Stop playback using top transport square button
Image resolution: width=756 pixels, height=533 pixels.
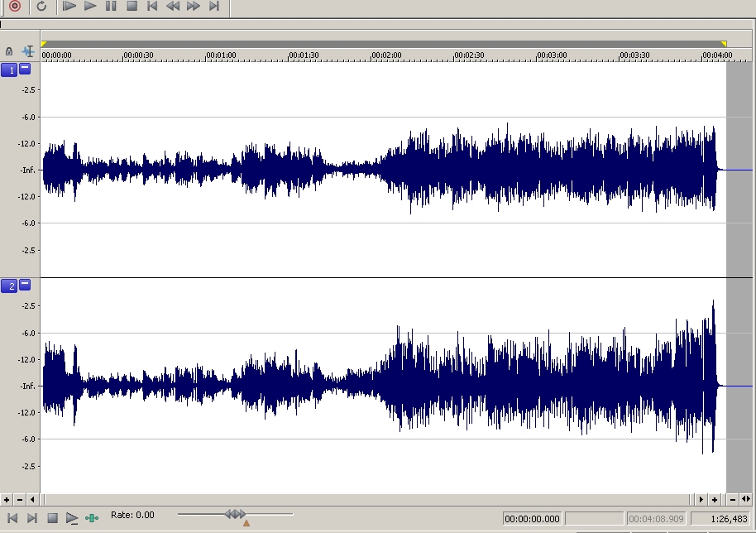(132, 6)
